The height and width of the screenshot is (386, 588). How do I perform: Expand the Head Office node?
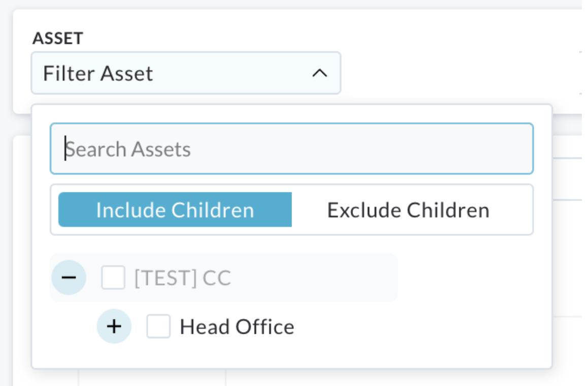pyautogui.click(x=114, y=326)
